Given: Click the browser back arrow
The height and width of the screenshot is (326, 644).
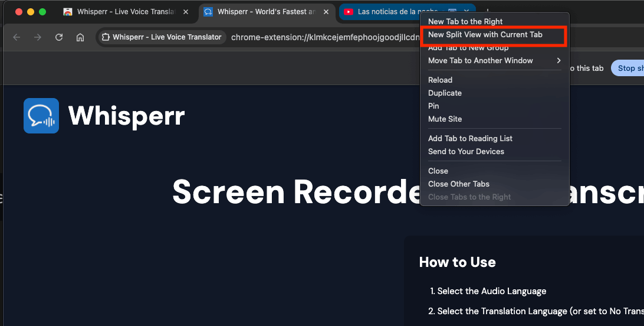Looking at the screenshot, I should tap(17, 37).
